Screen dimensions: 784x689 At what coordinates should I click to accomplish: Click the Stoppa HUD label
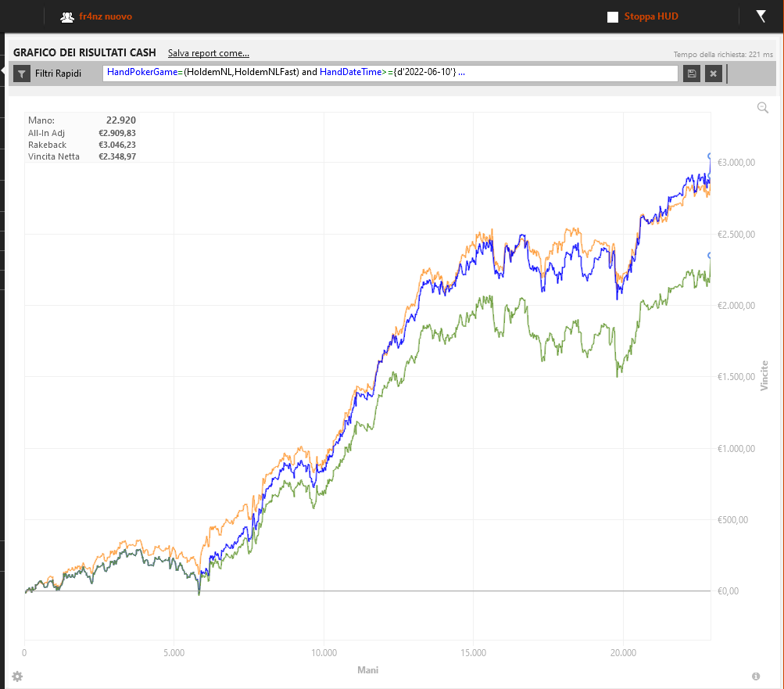pos(651,16)
